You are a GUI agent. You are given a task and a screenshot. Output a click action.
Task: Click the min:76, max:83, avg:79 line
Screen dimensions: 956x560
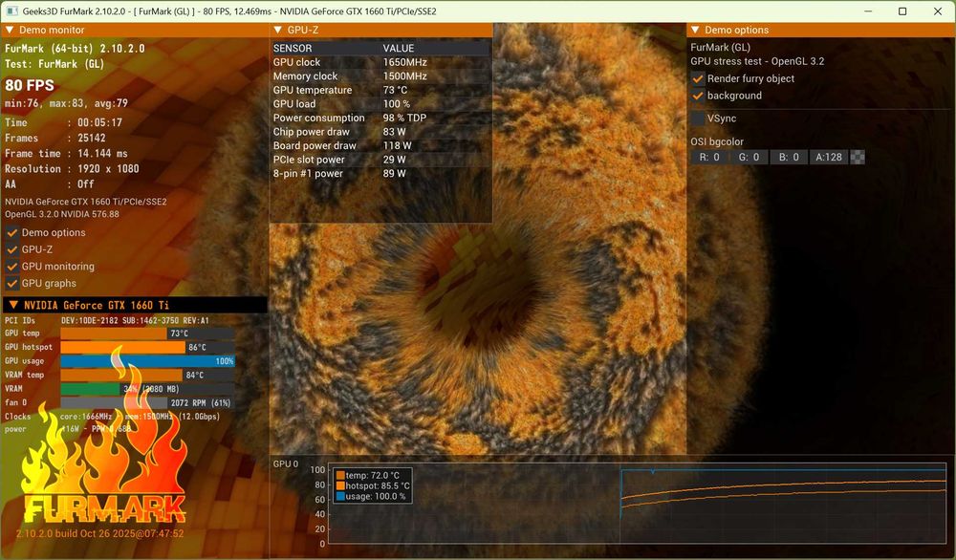pyautogui.click(x=67, y=103)
